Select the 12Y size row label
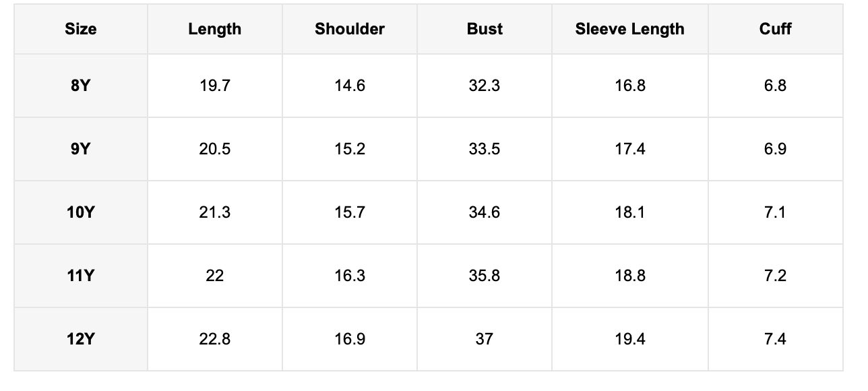The width and height of the screenshot is (868, 391). 80,339
